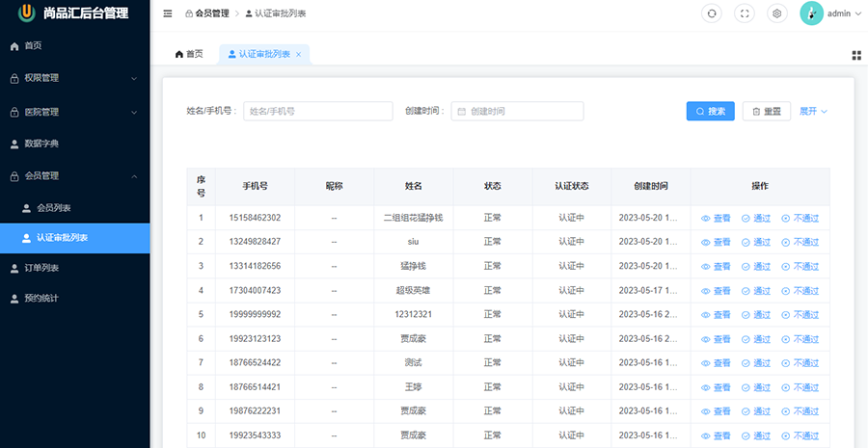The width and height of the screenshot is (868, 448).
Task: Open 数据字典 in sidebar
Action: click(74, 144)
